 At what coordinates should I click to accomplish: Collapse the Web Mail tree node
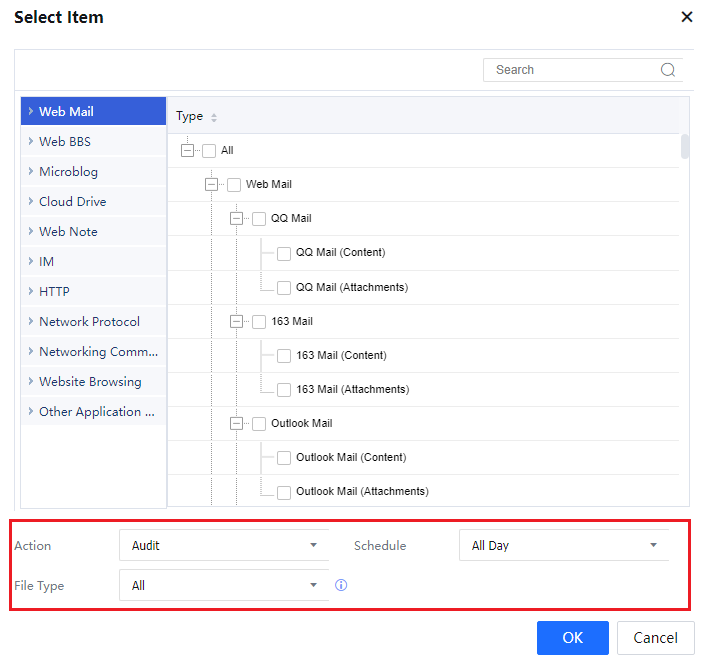(211, 185)
